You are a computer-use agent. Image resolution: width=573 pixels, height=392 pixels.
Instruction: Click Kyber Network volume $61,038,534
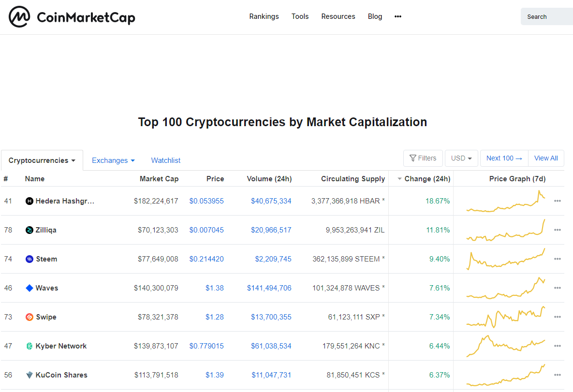(271, 346)
